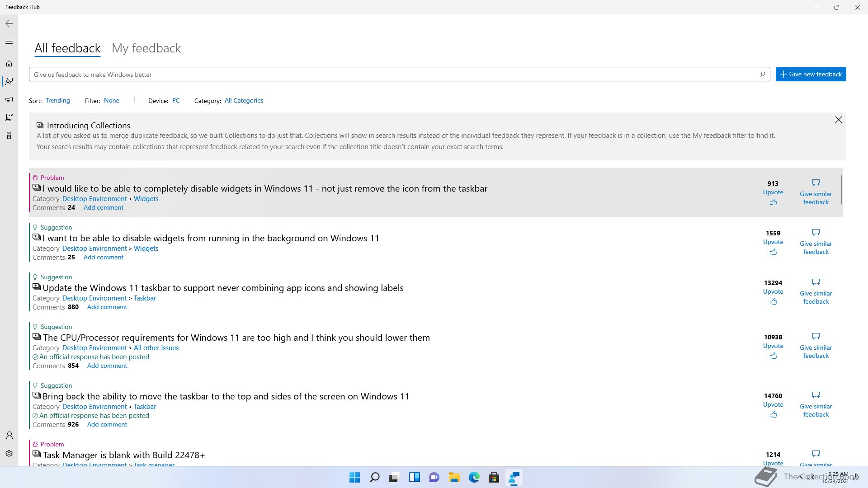Open Achievements badge icon in sidebar
The image size is (868, 488).
pyautogui.click(x=9, y=136)
